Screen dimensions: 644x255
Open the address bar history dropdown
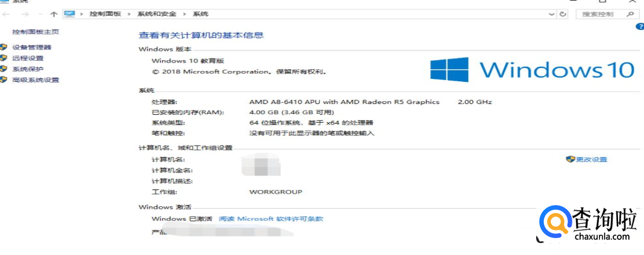[552, 14]
